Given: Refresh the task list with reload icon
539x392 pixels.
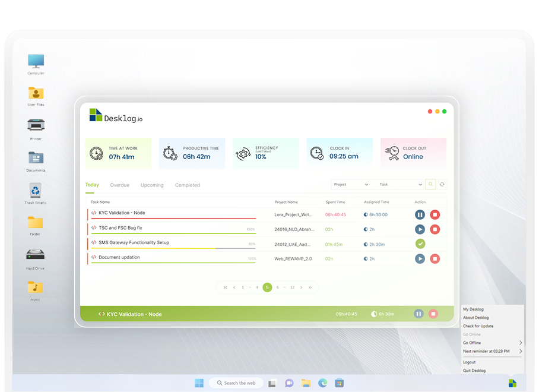Looking at the screenshot, I should tap(442, 185).
